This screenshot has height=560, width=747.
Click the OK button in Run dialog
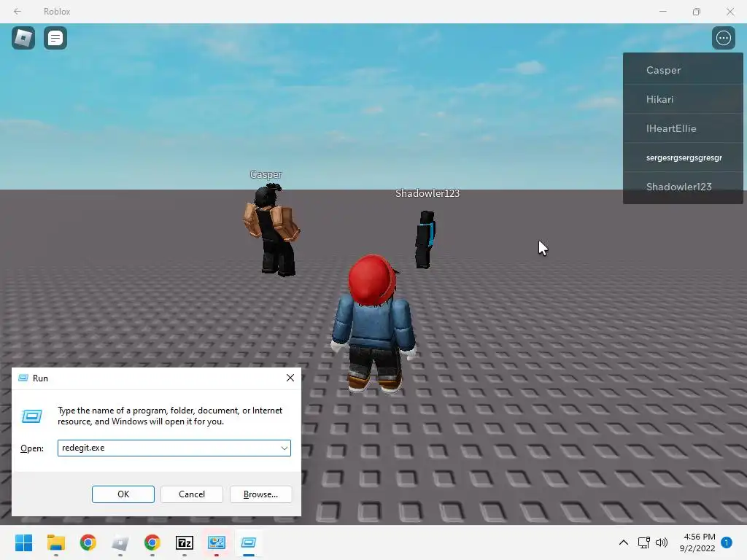[123, 494]
